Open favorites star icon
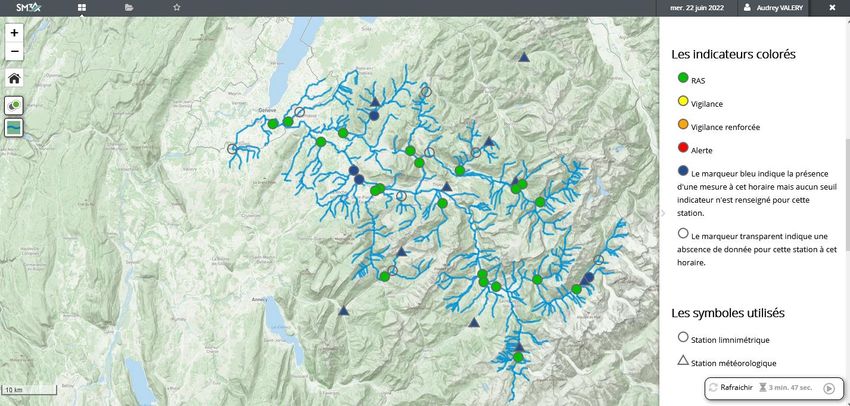 coord(176,8)
